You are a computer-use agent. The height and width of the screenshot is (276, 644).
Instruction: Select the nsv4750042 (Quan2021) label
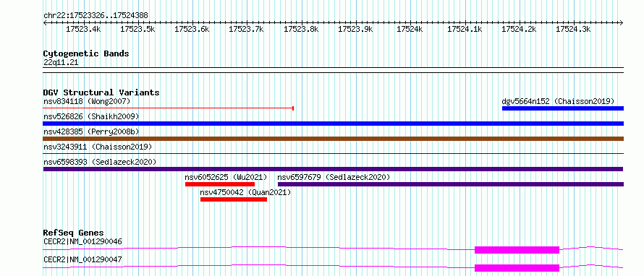[245, 192]
